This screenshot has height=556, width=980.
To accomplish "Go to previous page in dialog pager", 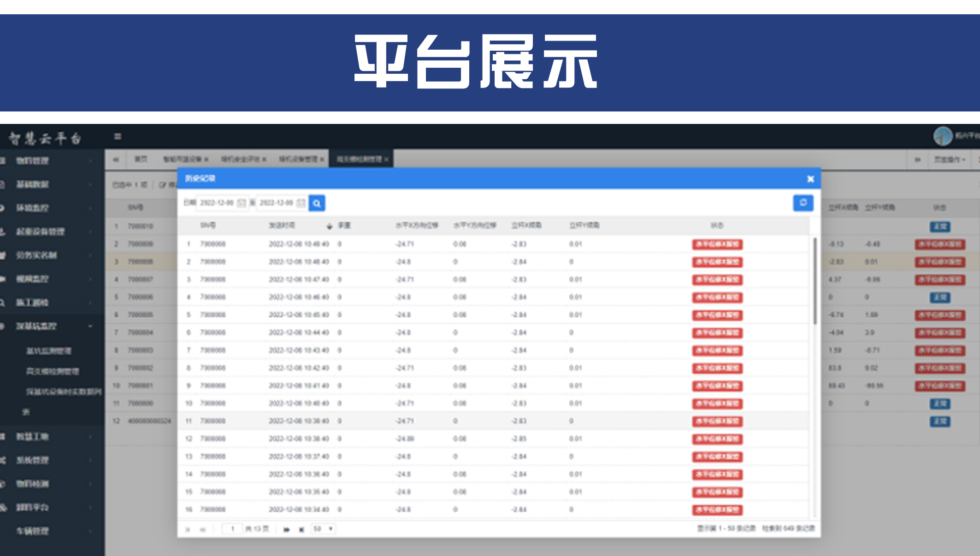I will [202, 529].
